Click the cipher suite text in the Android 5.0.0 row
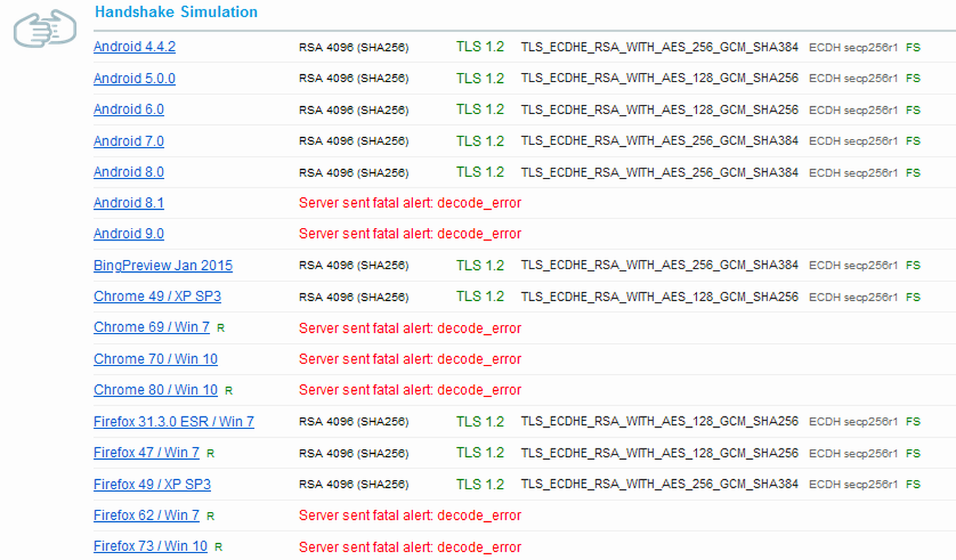This screenshot has height=560, width=956. click(660, 78)
